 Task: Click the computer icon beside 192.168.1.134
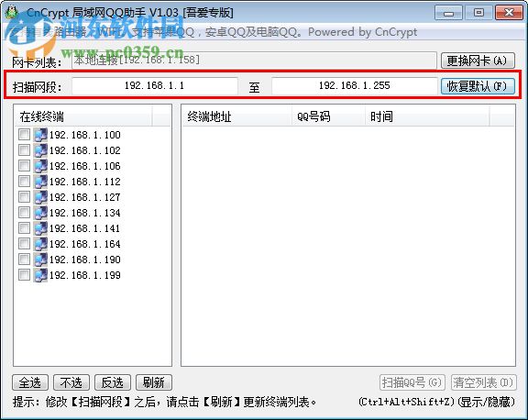click(40, 213)
